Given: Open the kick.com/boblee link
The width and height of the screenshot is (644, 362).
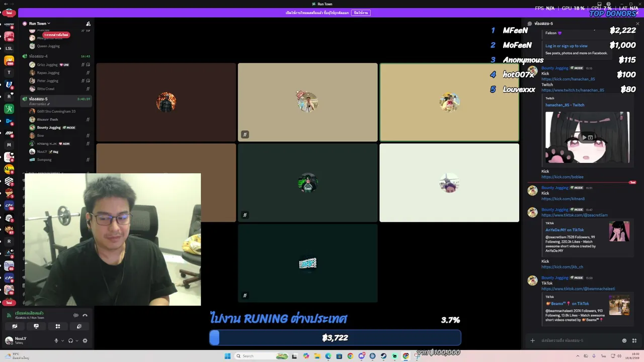Looking at the screenshot, I should (x=562, y=177).
